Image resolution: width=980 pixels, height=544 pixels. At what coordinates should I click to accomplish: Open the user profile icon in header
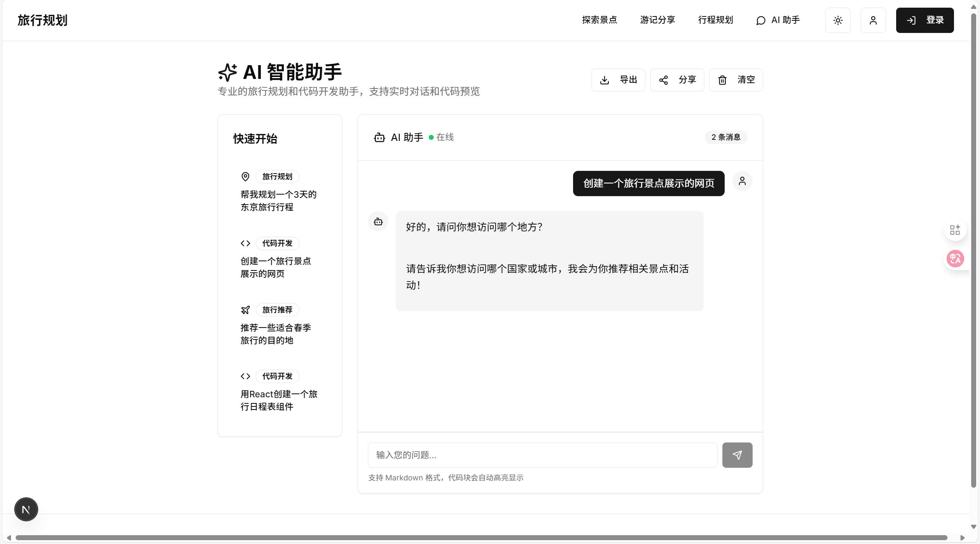[873, 20]
